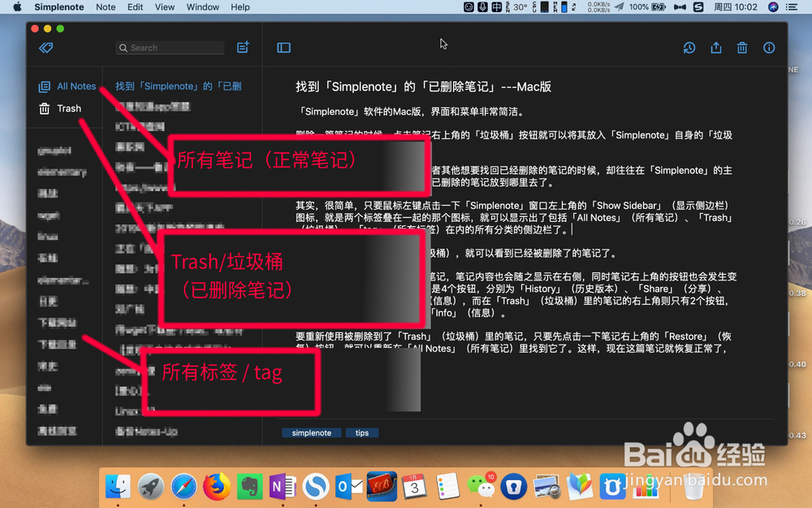Select All Notes in the sidebar

67,86
